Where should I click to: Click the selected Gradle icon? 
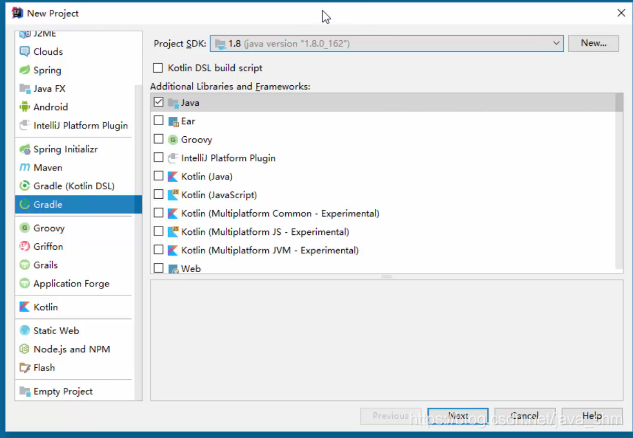tap(25, 204)
